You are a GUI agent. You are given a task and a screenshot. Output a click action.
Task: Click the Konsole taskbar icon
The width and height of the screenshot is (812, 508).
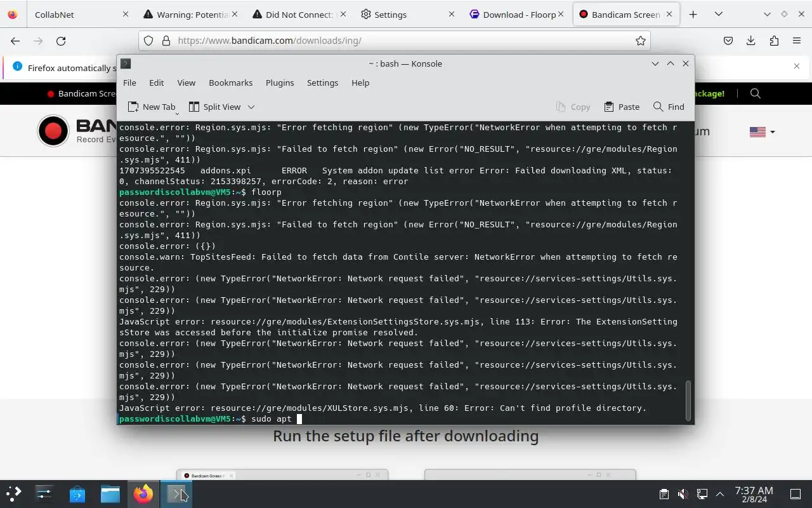[176, 494]
